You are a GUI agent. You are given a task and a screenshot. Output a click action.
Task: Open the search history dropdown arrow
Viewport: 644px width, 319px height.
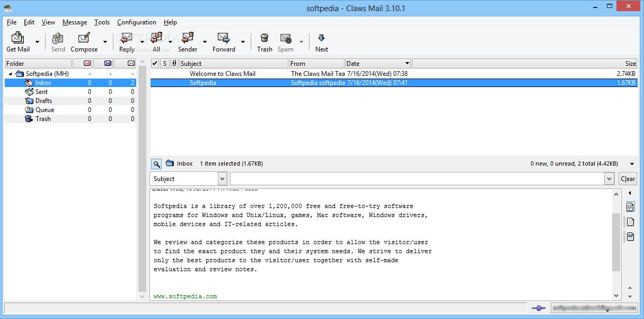coord(609,179)
